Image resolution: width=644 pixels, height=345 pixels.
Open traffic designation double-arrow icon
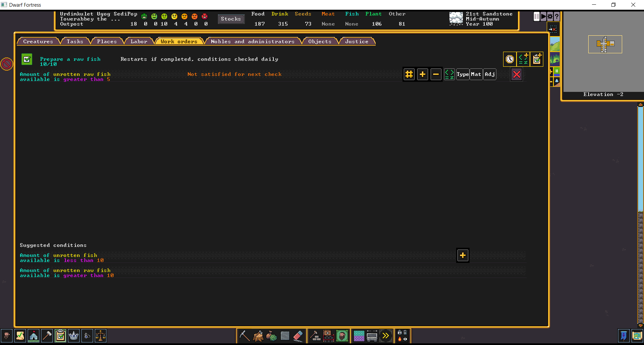(x=386, y=336)
